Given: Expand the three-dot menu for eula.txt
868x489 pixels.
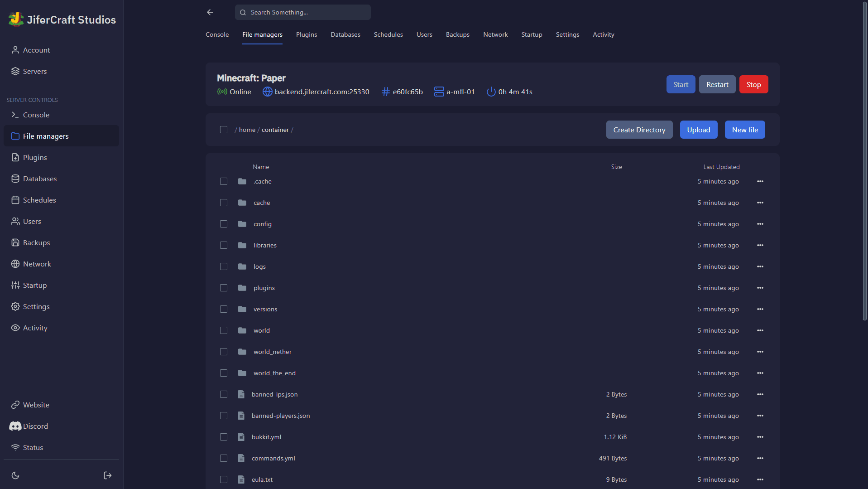Looking at the screenshot, I should (760, 479).
